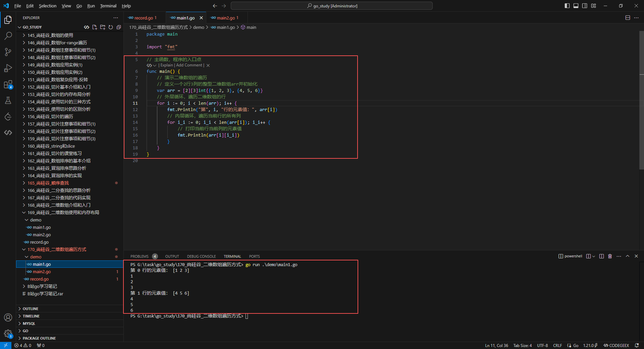Maximize the panel size with the chevron

pos(628,256)
